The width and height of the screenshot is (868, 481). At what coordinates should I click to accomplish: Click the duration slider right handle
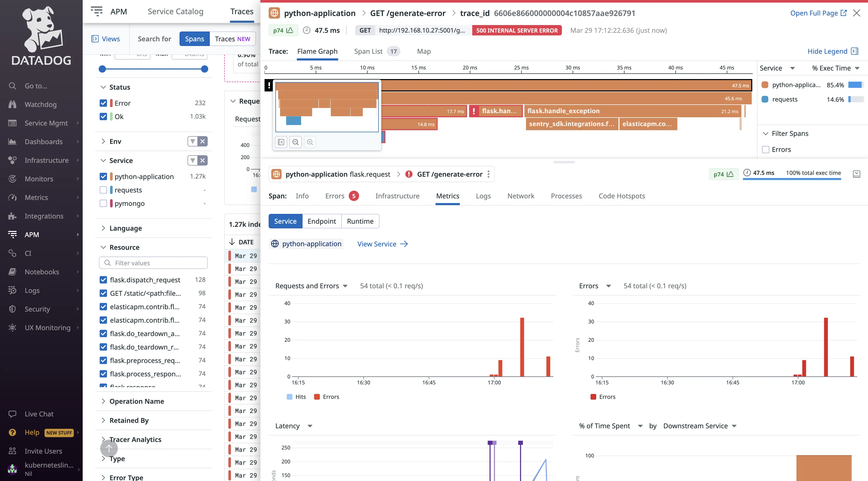pos(205,69)
